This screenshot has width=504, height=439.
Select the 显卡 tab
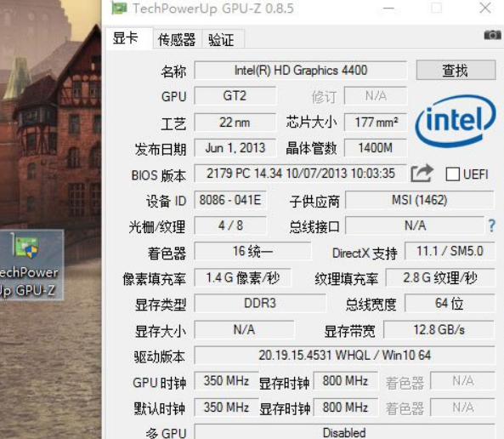coord(126,38)
